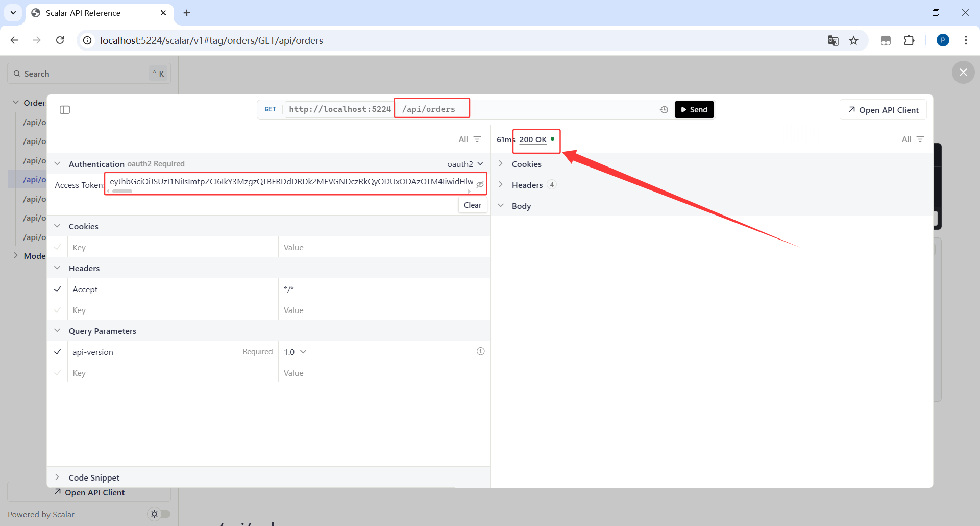Bookmark this page with the star icon
Screen dimensions: 980x526
pyautogui.click(x=853, y=40)
